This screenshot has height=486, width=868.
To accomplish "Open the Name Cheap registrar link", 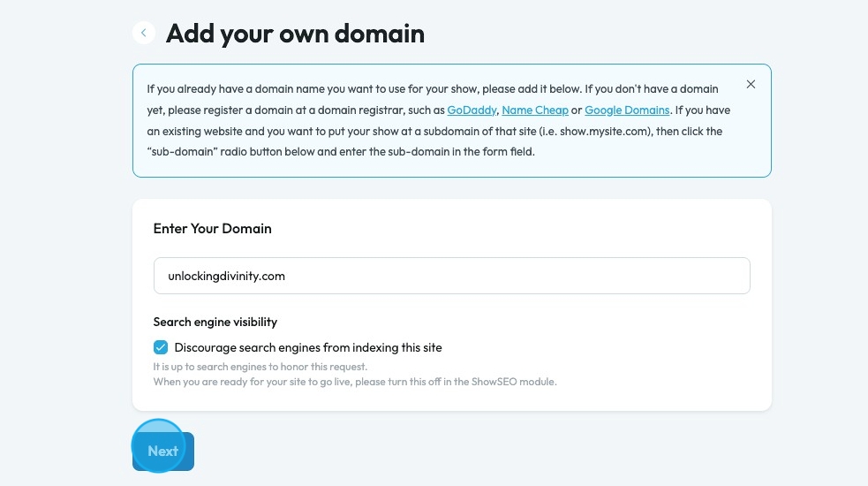I will coord(535,110).
